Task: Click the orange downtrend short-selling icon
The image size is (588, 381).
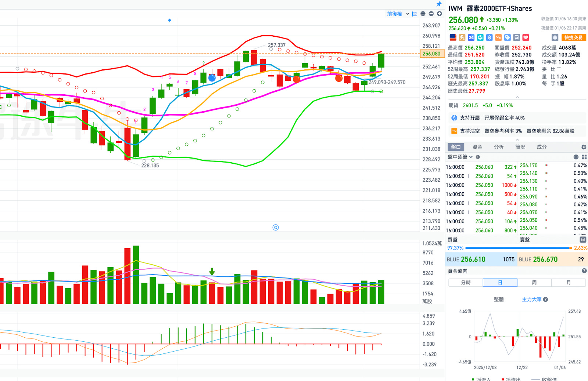Action: (498, 37)
